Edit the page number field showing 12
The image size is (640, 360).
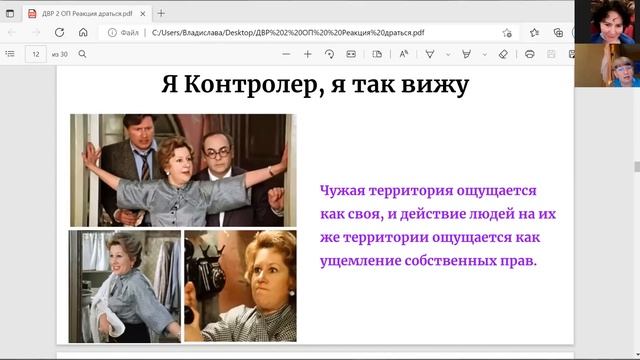(36, 54)
